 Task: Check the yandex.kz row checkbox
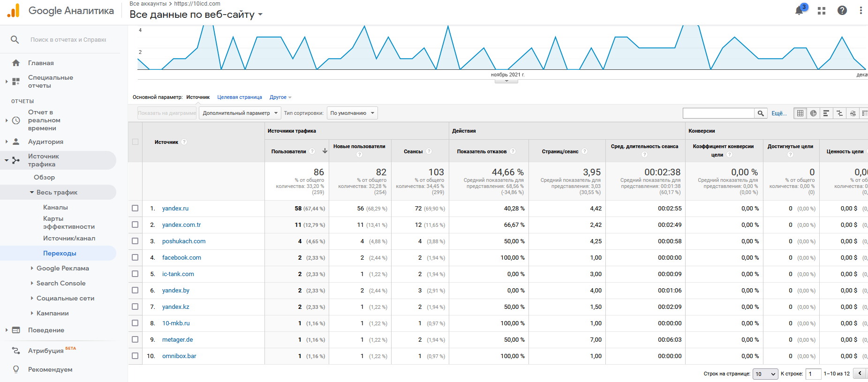[135, 307]
